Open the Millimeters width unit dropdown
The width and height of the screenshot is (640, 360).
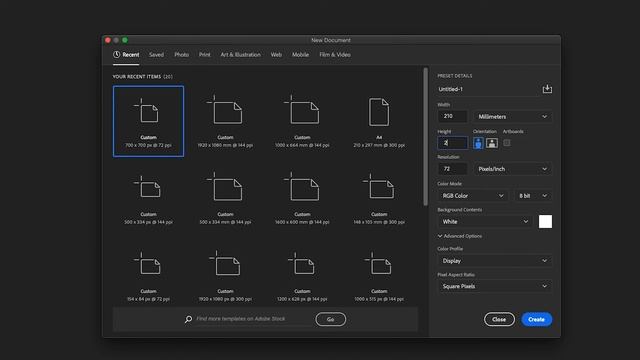[x=513, y=117]
